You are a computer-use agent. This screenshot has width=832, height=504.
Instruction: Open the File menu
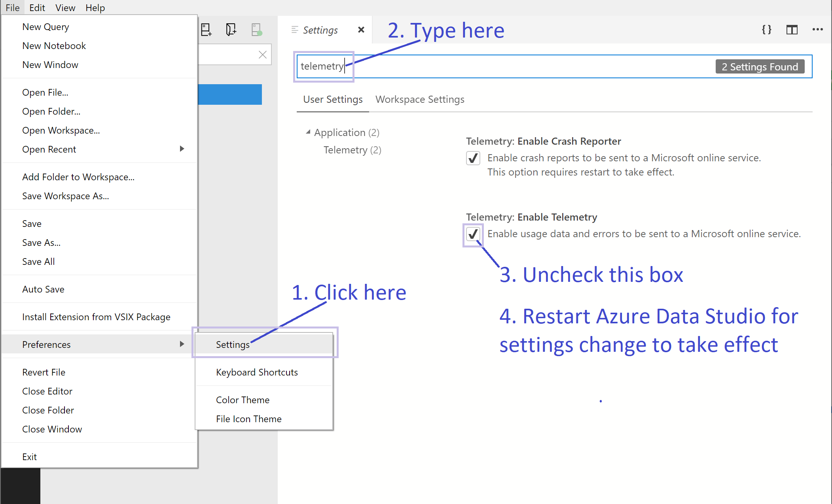(13, 8)
